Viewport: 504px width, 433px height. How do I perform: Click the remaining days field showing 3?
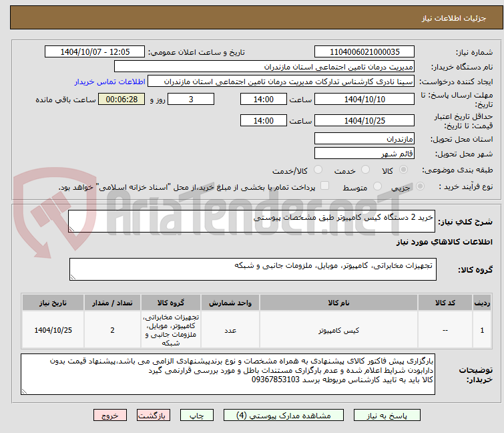[191, 99]
